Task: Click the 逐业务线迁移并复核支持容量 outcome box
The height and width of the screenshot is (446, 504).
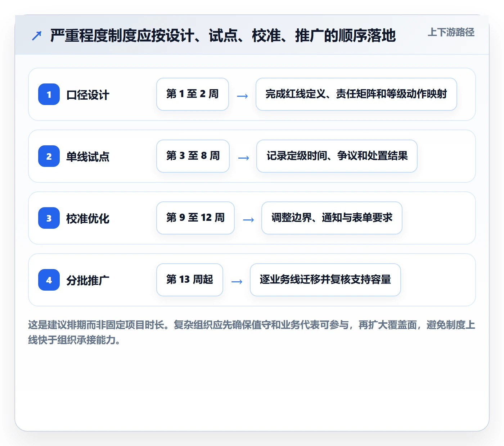Action: pyautogui.click(x=325, y=280)
